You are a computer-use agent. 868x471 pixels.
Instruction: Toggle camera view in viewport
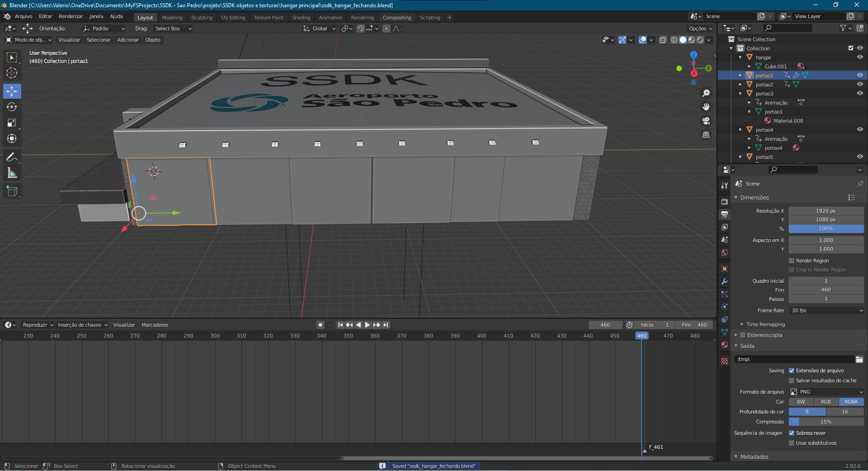click(x=706, y=121)
